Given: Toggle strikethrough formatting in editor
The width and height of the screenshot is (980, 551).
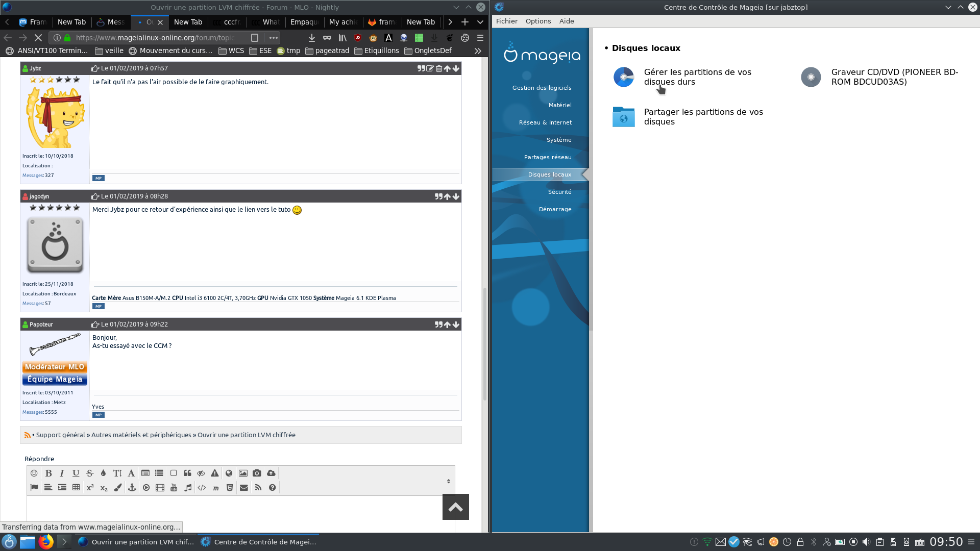Looking at the screenshot, I should click(x=90, y=473).
